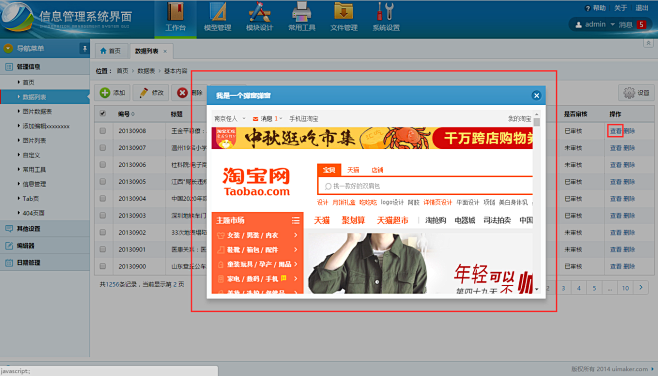
Task: Expand the 编辑器 sidebar section
Action: click(x=45, y=245)
